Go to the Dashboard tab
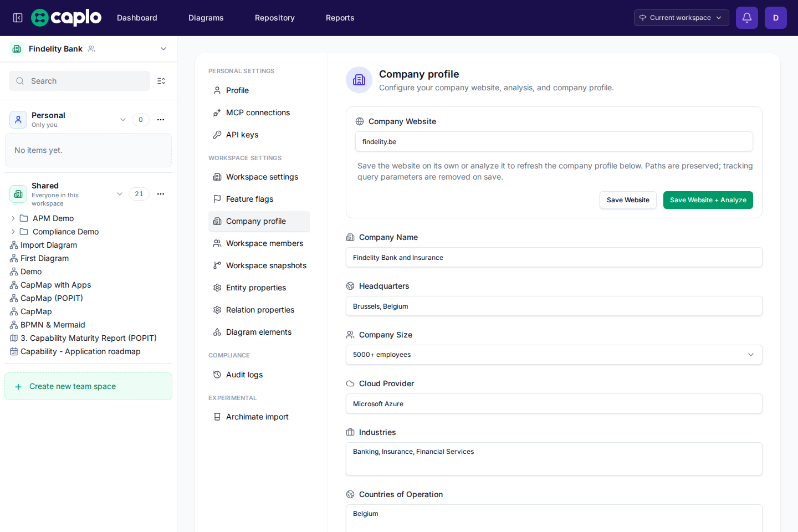The width and height of the screenshot is (798, 532). click(137, 18)
